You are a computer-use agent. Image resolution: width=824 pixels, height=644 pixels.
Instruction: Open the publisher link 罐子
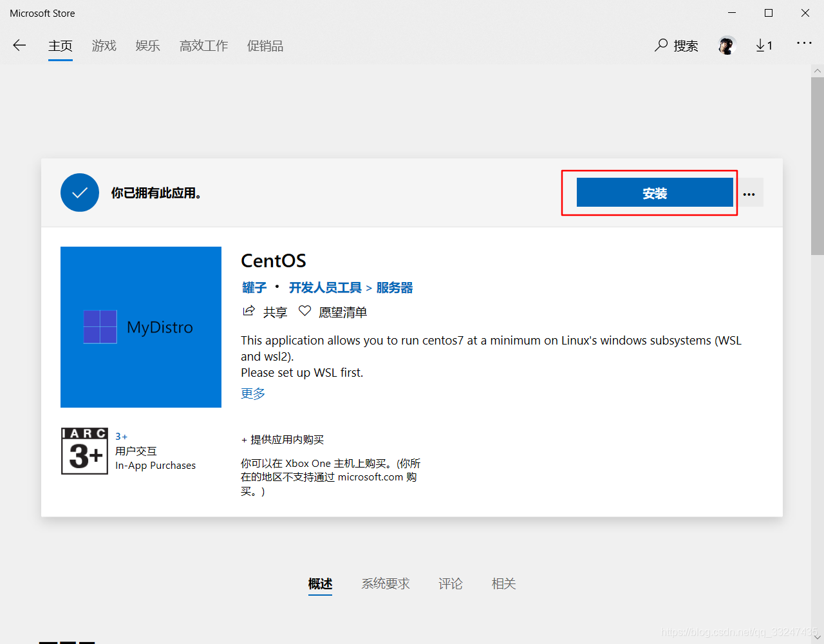point(254,288)
